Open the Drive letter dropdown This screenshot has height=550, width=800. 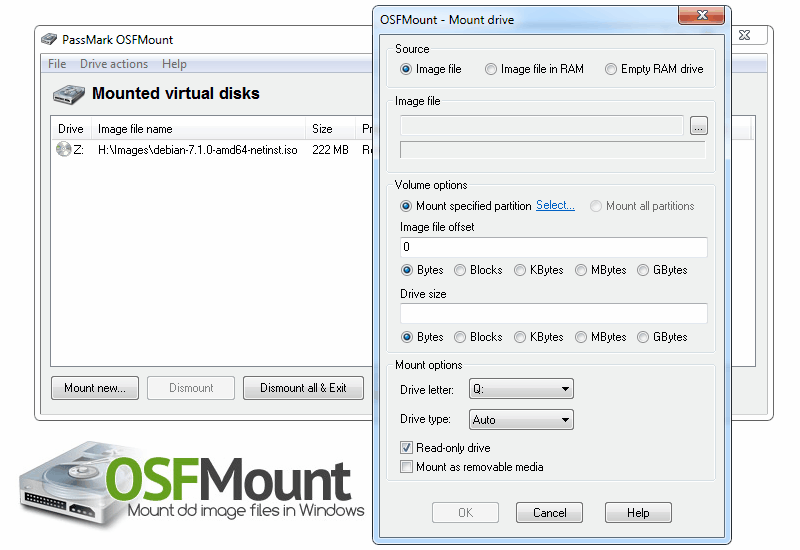click(x=521, y=389)
